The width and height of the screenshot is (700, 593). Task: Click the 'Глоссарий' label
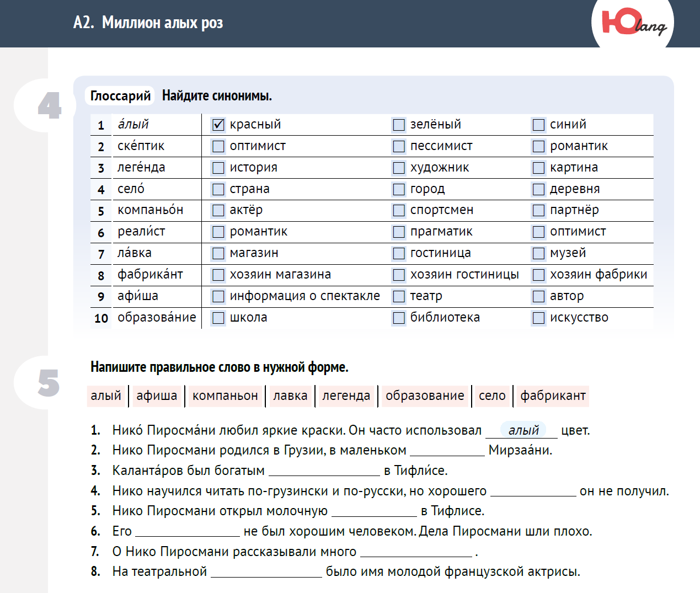pyautogui.click(x=120, y=96)
